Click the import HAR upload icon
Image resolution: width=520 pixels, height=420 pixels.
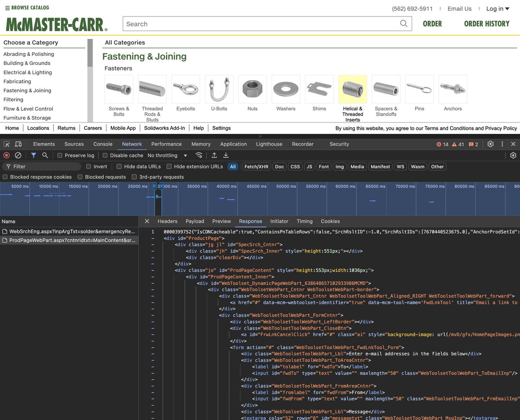tap(214, 155)
